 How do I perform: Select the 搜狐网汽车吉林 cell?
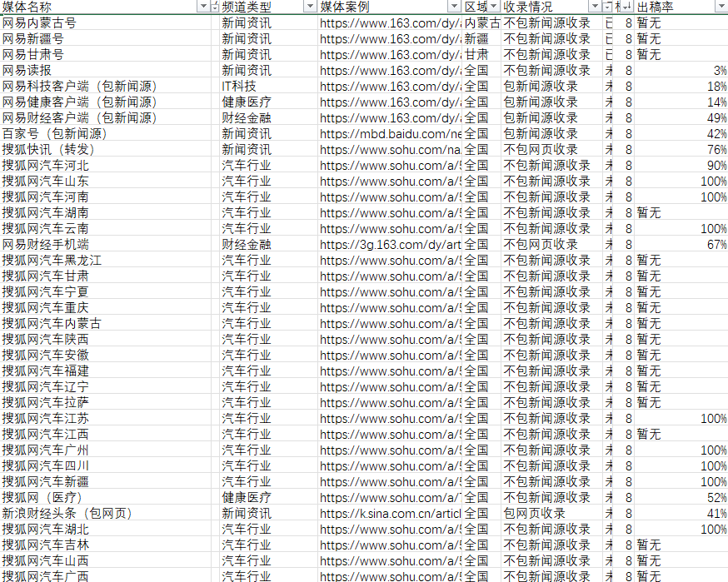click(x=106, y=545)
